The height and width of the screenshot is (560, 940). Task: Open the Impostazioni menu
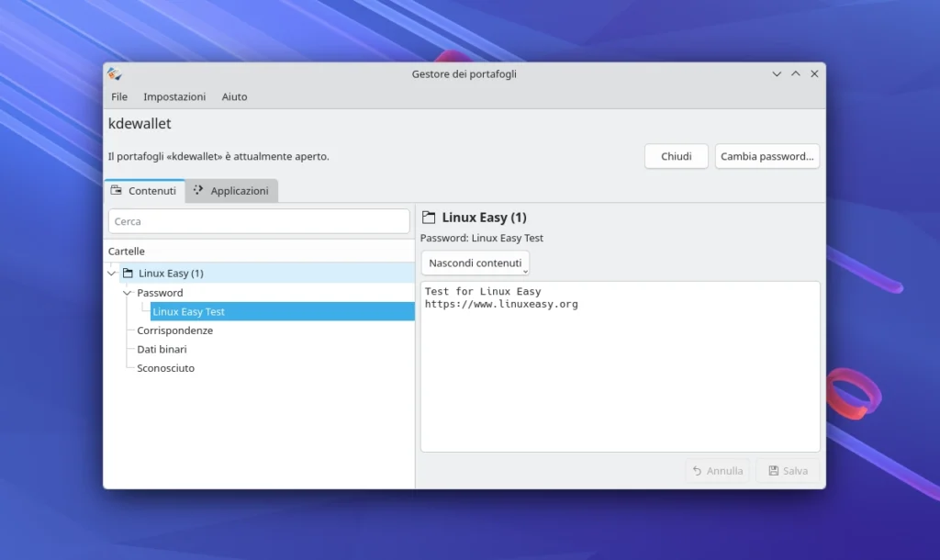pyautogui.click(x=174, y=96)
